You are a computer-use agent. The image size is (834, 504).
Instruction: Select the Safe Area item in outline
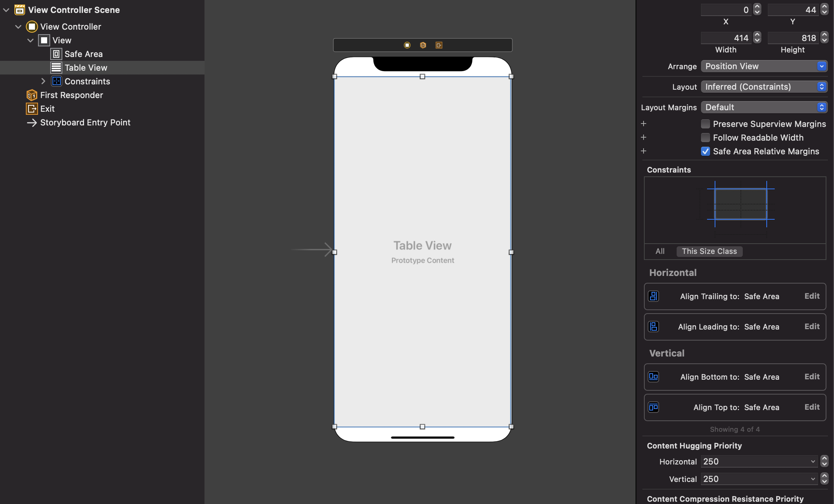click(83, 54)
